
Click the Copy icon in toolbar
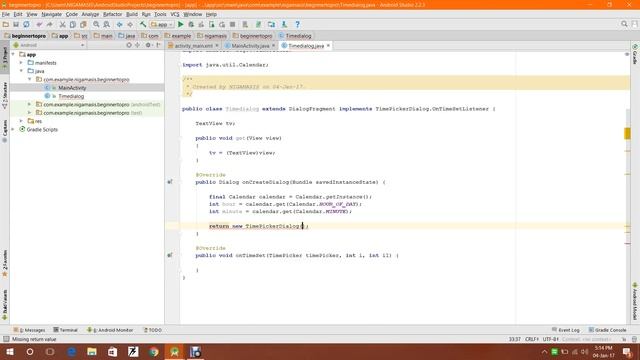tap(73, 24)
